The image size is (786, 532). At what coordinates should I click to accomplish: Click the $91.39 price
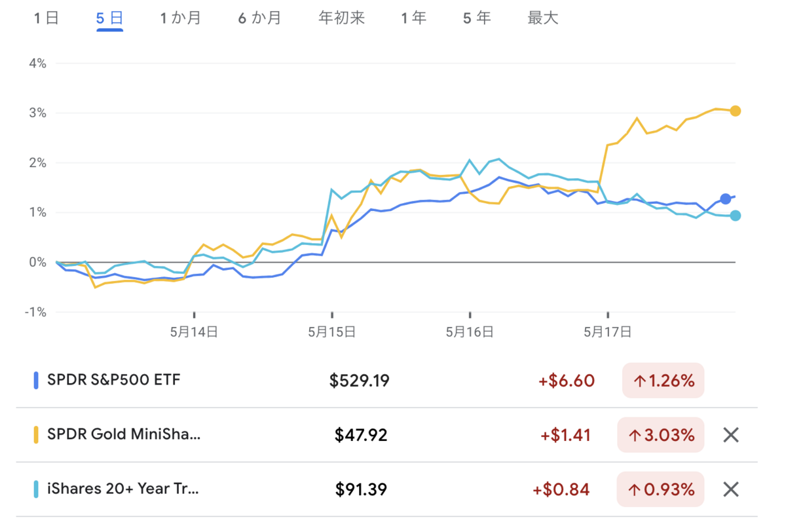click(361, 489)
